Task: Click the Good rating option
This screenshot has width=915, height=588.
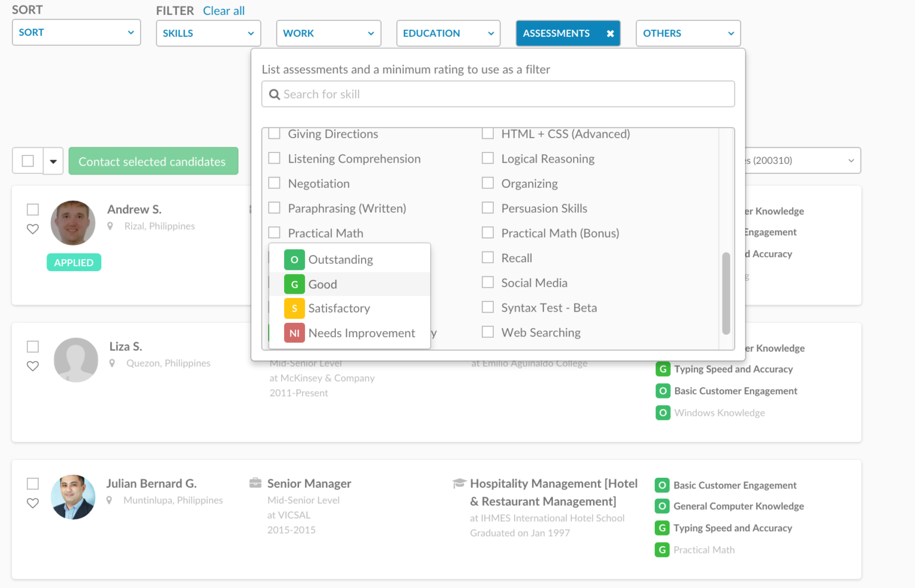Action: tap(322, 284)
